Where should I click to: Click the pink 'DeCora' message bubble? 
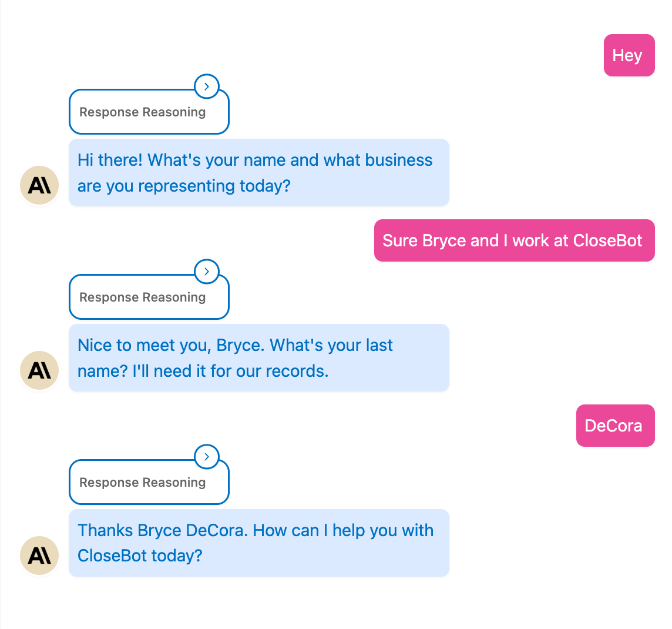tap(614, 426)
